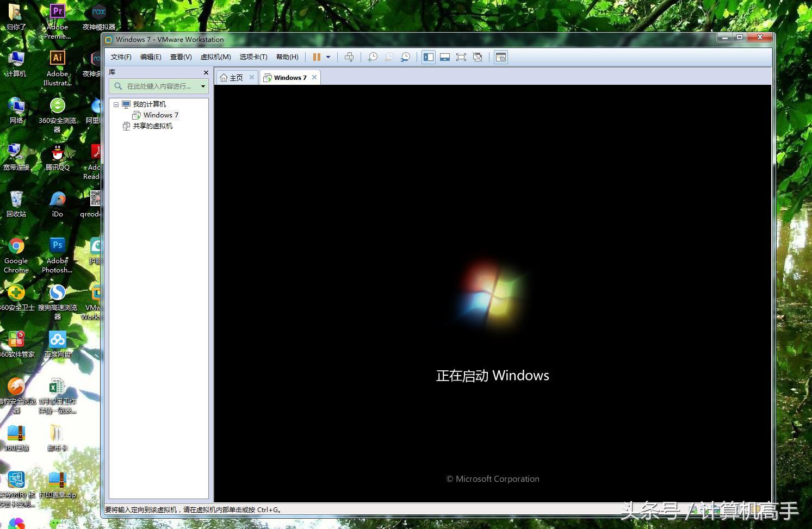Open the library search filter dropdown

pyautogui.click(x=203, y=86)
